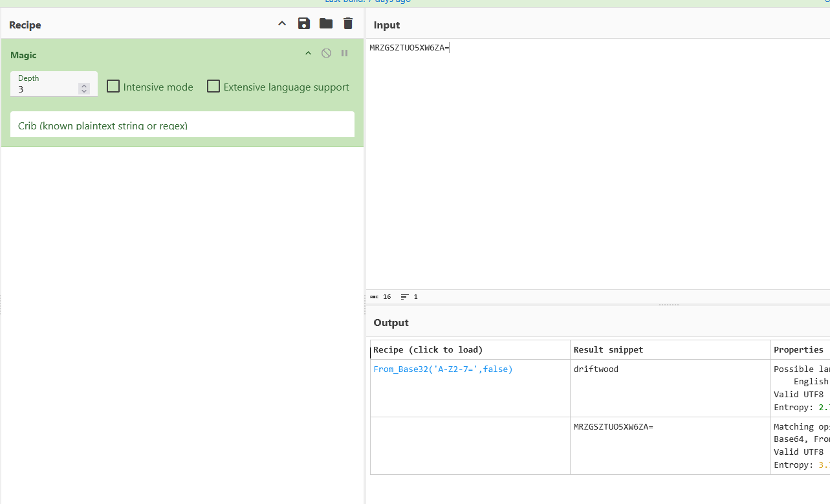Enable Intensive mode checkbox
Image resolution: width=830 pixels, height=504 pixels.
(x=113, y=86)
